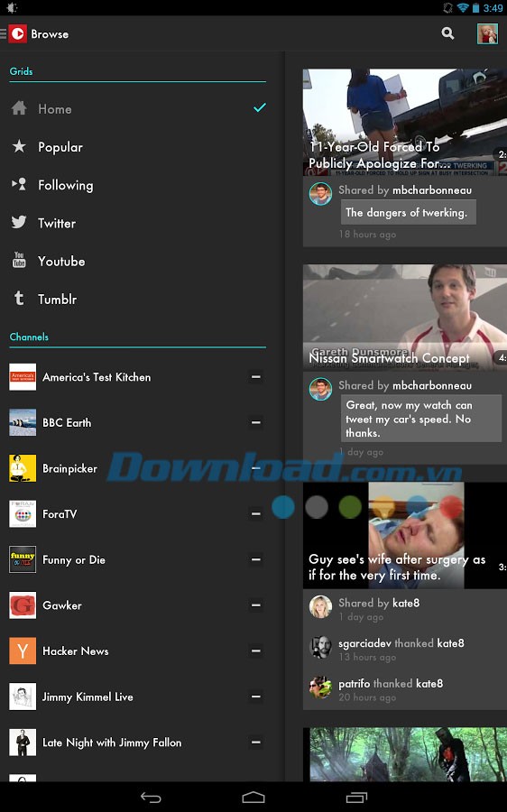Screen dimensions: 507x812
Task: Click the Youtube logo icon
Action: point(19,260)
